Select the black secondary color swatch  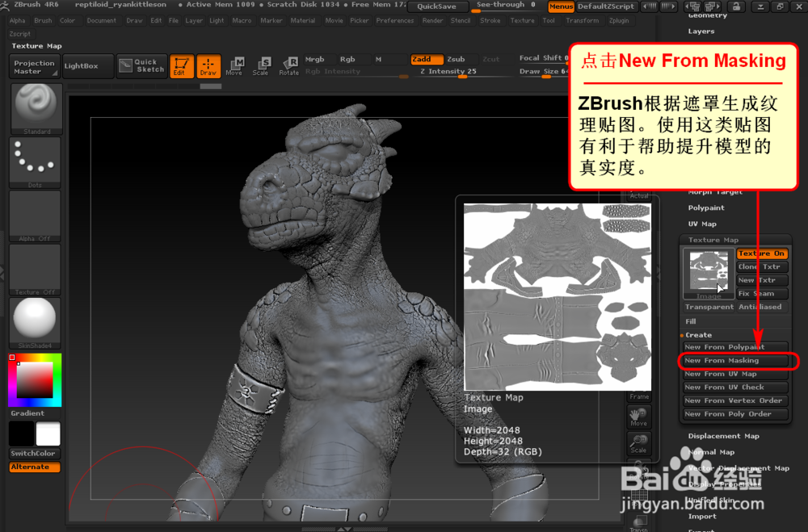[x=21, y=434]
